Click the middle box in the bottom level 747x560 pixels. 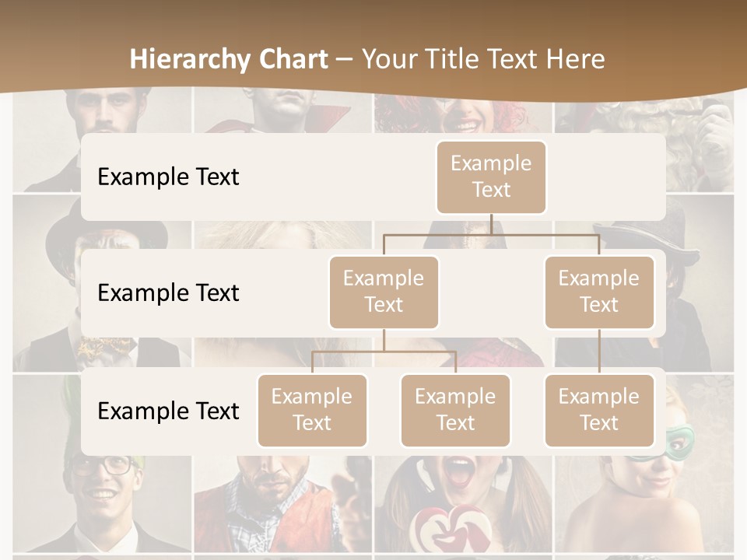pyautogui.click(x=455, y=410)
